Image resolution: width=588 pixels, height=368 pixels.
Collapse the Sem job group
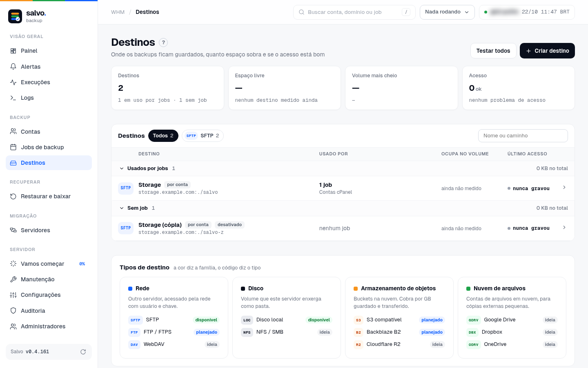[122, 208]
